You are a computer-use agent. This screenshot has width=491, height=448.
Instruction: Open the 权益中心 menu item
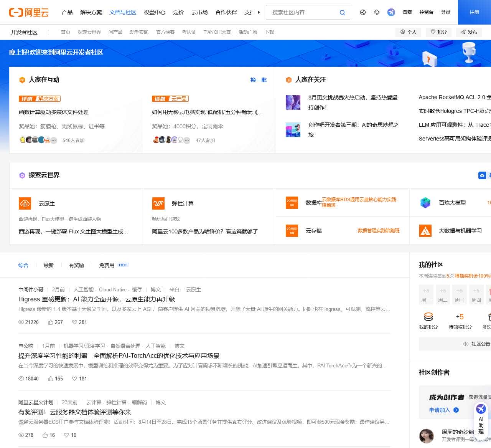(x=155, y=12)
